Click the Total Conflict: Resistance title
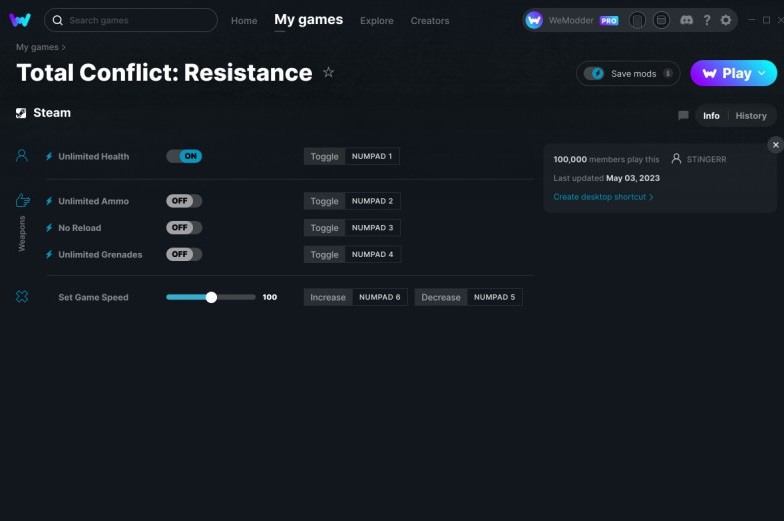The height and width of the screenshot is (521, 784). (x=164, y=72)
